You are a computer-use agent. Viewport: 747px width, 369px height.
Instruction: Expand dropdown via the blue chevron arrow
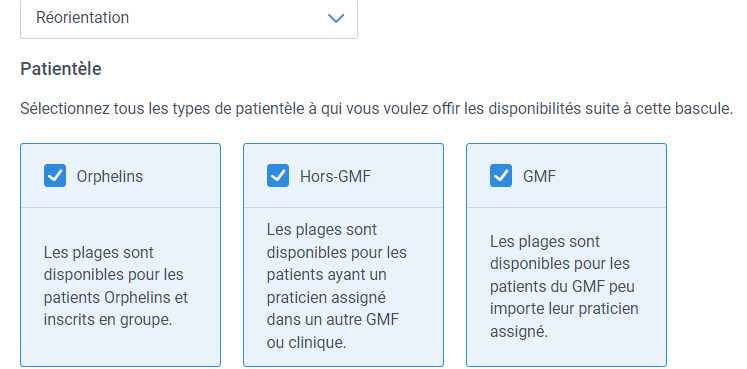pyautogui.click(x=336, y=18)
